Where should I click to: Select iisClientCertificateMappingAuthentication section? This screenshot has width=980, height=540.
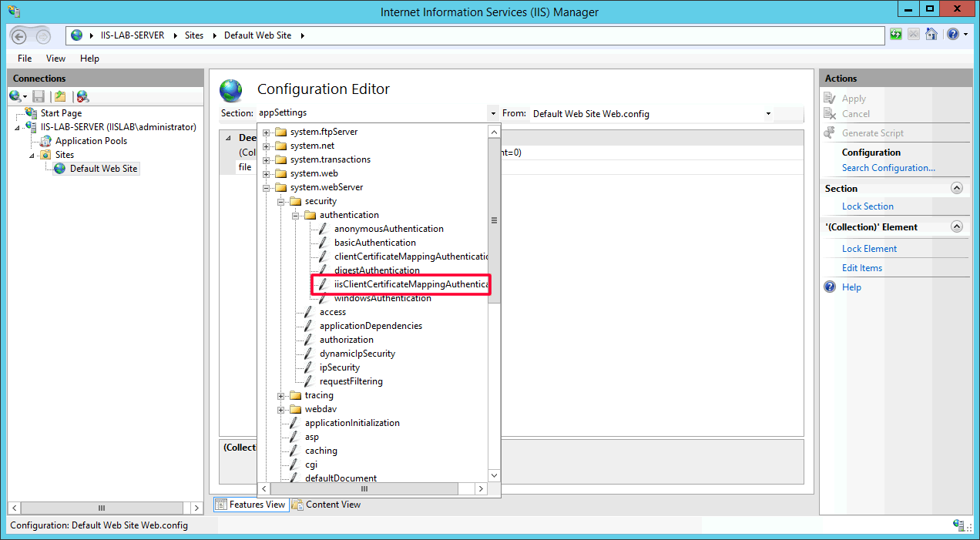tap(411, 284)
